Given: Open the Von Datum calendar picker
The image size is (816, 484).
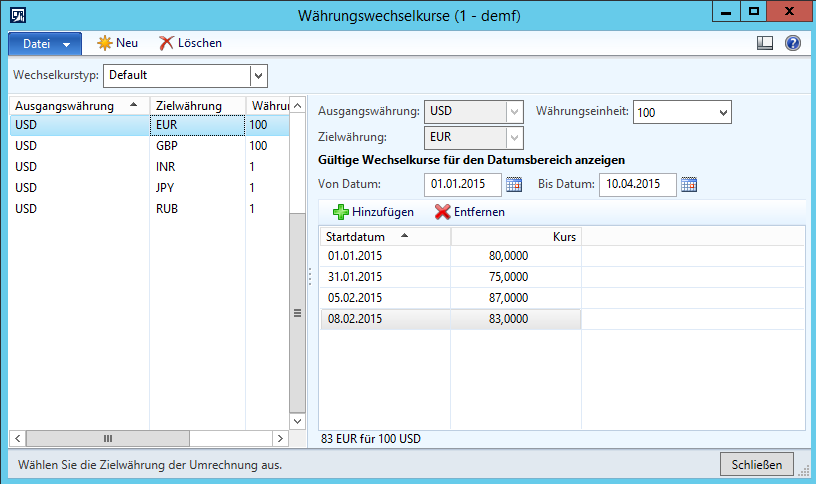Looking at the screenshot, I should pyautogui.click(x=514, y=184).
